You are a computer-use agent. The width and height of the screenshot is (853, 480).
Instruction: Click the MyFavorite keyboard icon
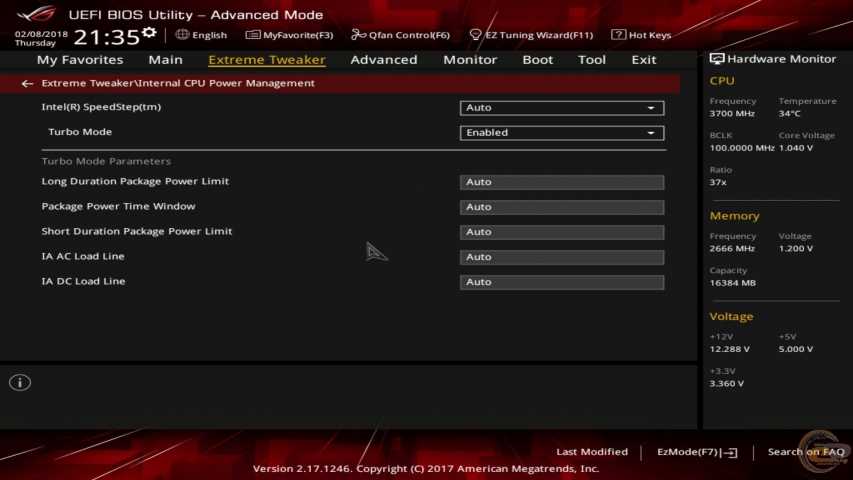[x=253, y=35]
